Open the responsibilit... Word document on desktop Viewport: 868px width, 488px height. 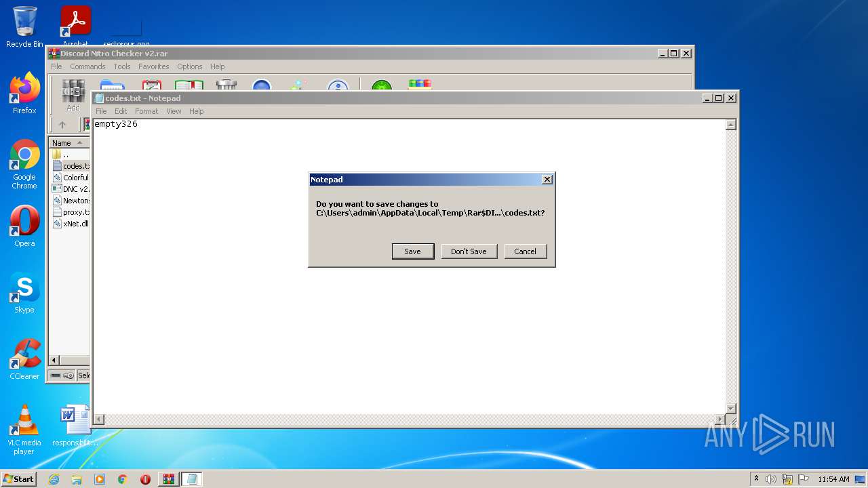(75, 426)
